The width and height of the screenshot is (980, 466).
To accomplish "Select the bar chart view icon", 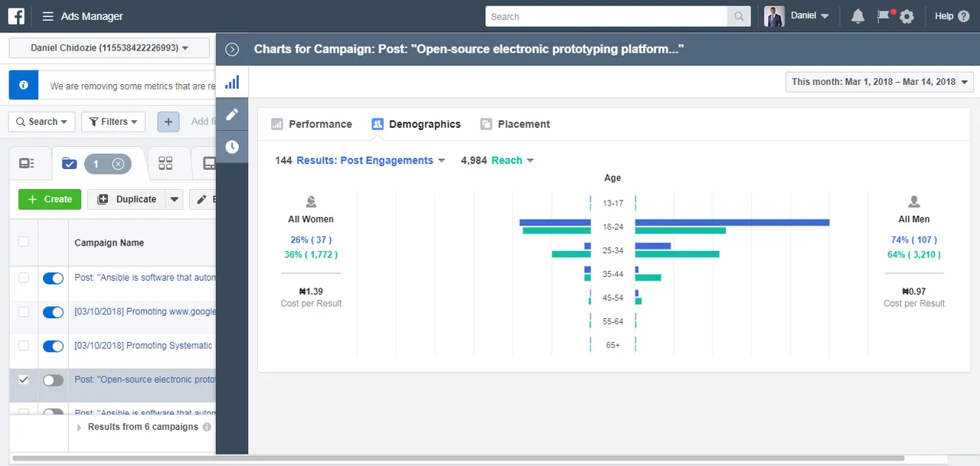I will [232, 82].
